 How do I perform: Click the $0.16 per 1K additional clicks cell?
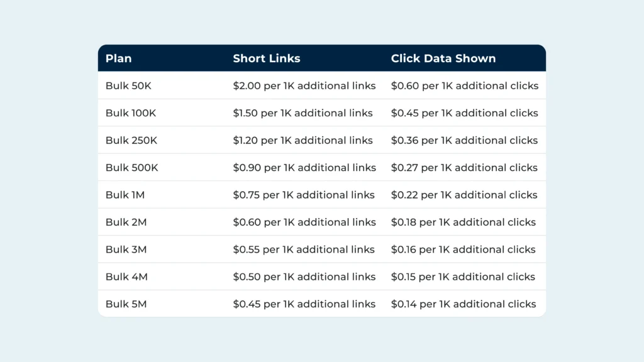click(x=463, y=250)
